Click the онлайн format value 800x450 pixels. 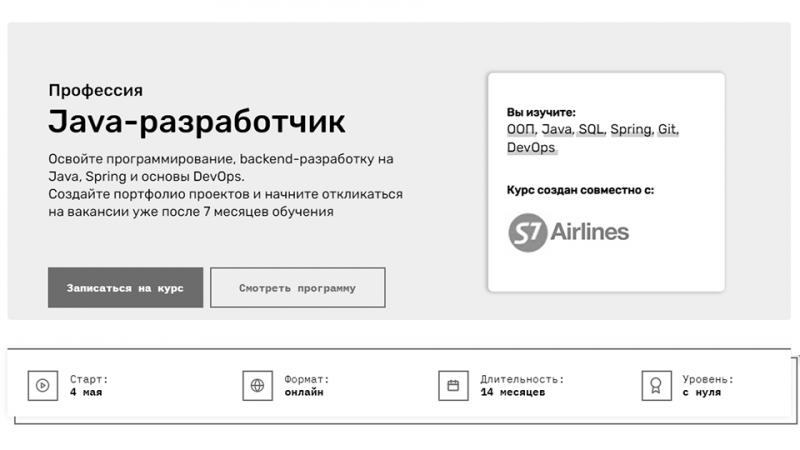304,392
